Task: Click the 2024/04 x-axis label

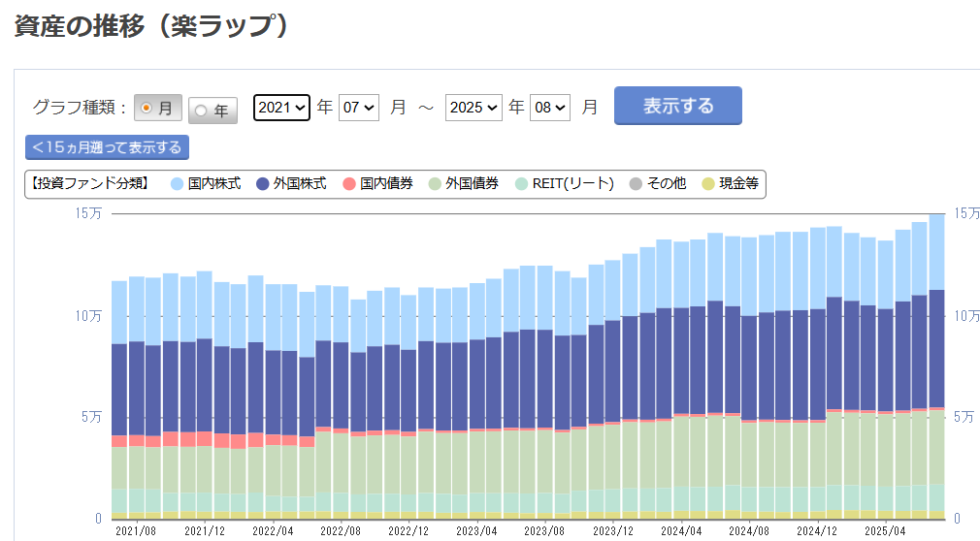Action: click(x=681, y=531)
